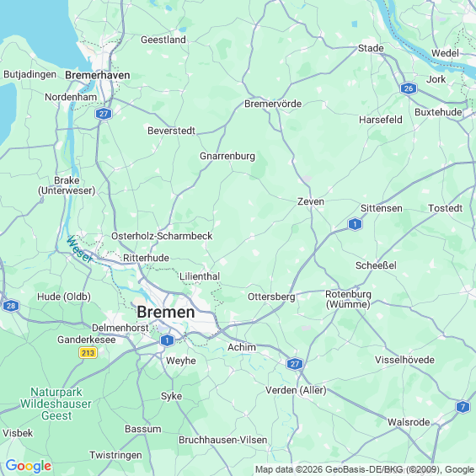Click the Osterholz-Scharmbeck label
The height and width of the screenshot is (476, 476).
pyautogui.click(x=162, y=236)
